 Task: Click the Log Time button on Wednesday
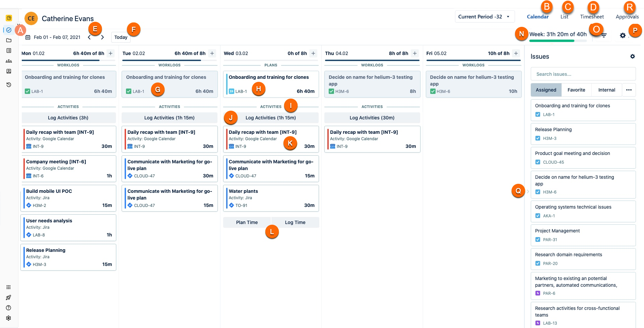(295, 222)
